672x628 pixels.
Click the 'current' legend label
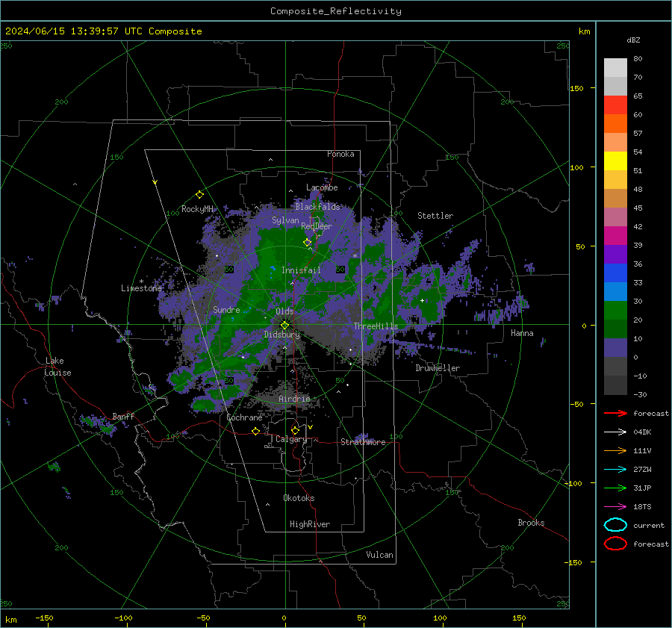click(649, 525)
